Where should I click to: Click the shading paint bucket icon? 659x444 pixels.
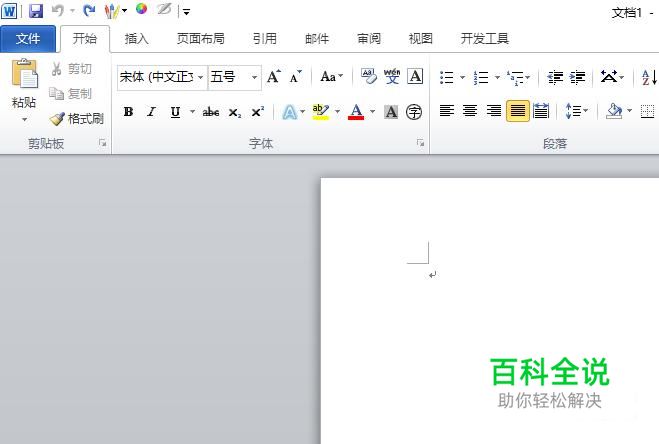(x=614, y=111)
